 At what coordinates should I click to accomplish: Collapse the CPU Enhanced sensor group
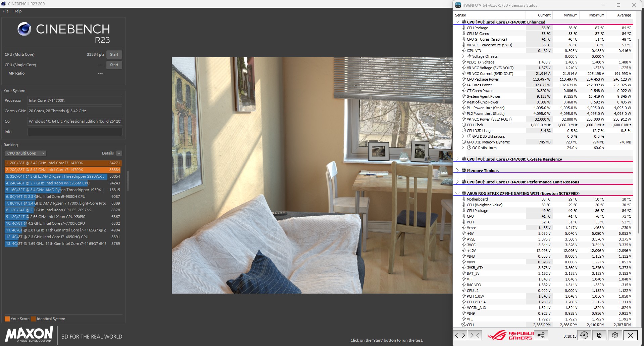tap(457, 22)
